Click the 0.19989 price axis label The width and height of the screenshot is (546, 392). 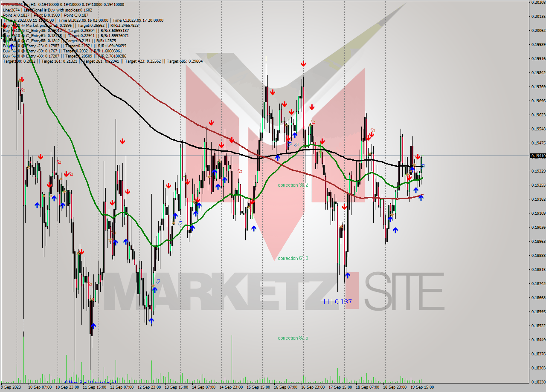tap(538, 44)
